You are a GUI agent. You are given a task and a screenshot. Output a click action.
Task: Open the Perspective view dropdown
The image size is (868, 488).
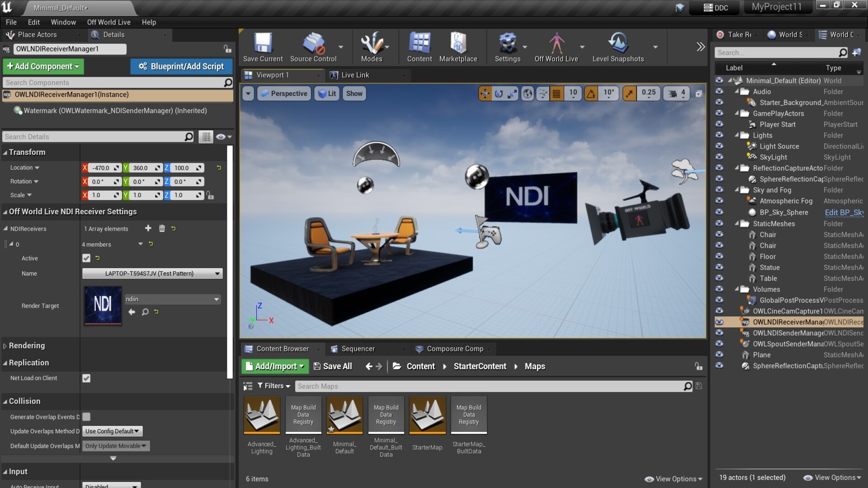(284, 94)
